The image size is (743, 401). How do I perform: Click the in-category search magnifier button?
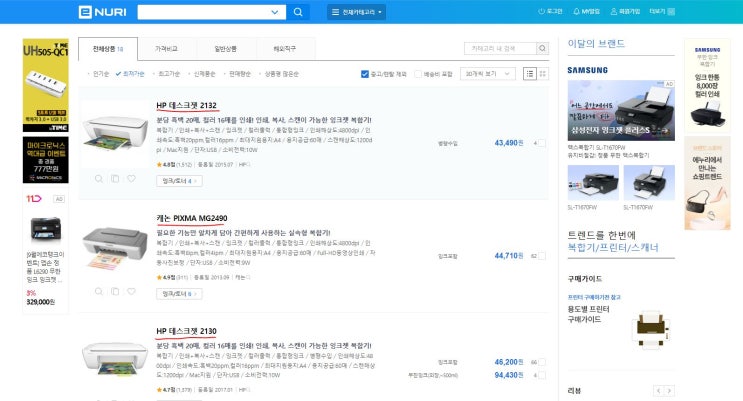click(543, 48)
